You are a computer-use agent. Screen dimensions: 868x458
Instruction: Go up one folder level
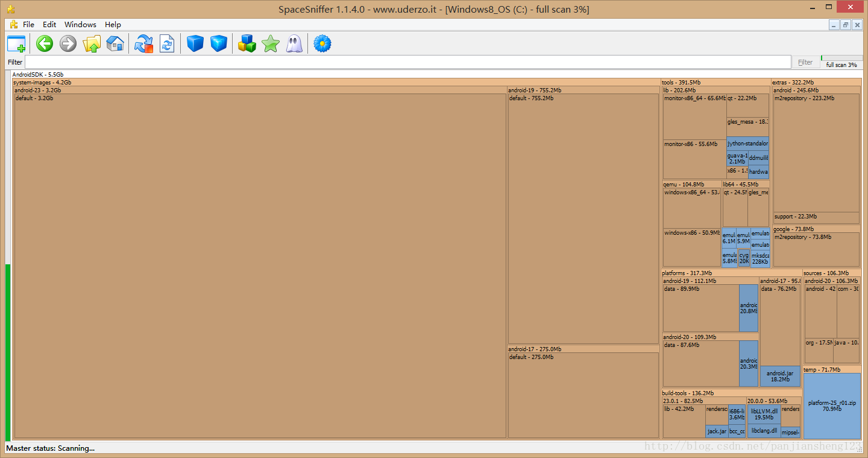click(x=92, y=43)
